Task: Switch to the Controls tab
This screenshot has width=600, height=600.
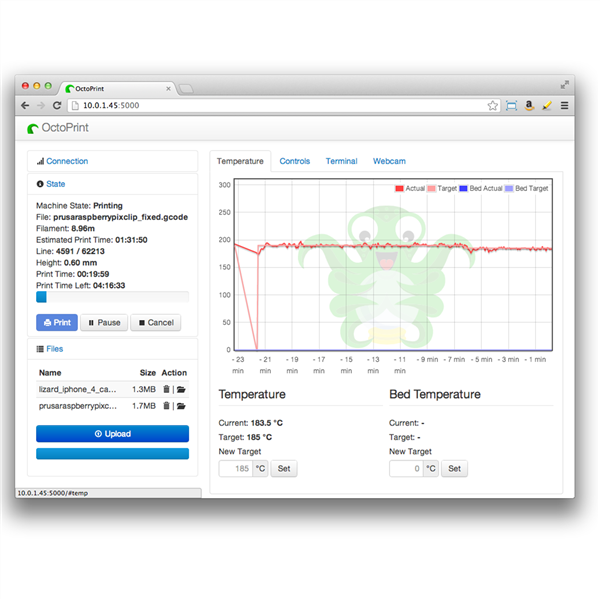Action: click(x=294, y=161)
